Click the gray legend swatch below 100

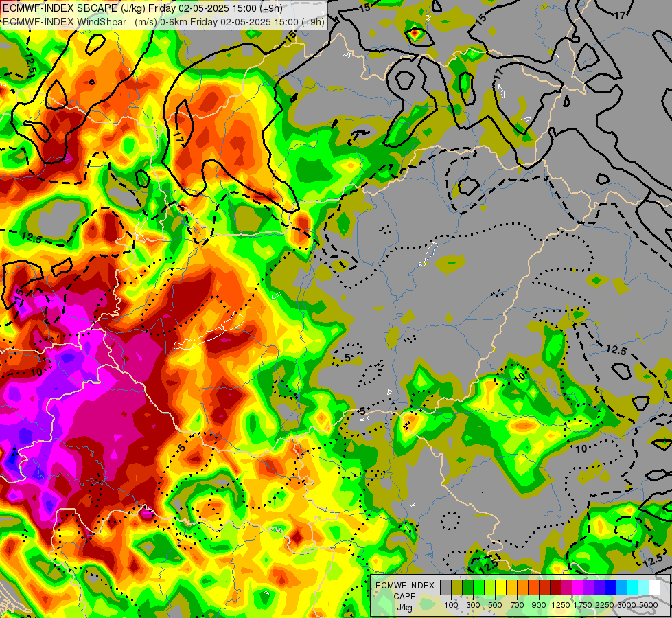click(445, 587)
